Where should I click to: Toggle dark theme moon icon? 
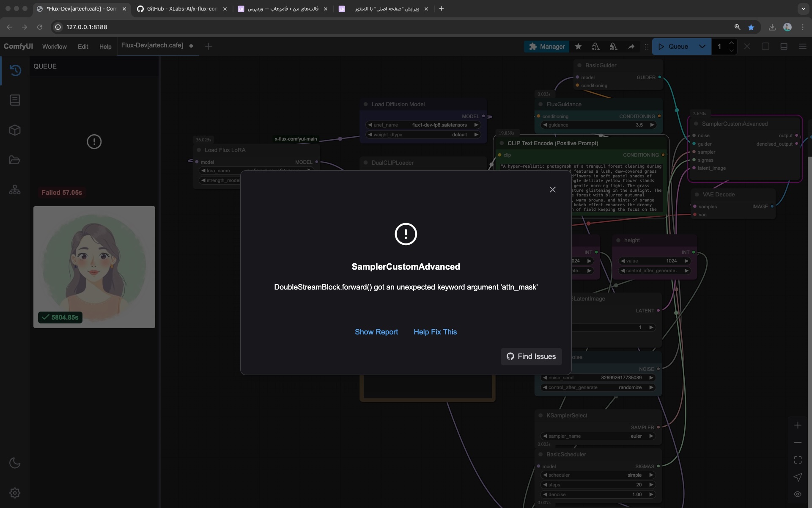pyautogui.click(x=15, y=463)
